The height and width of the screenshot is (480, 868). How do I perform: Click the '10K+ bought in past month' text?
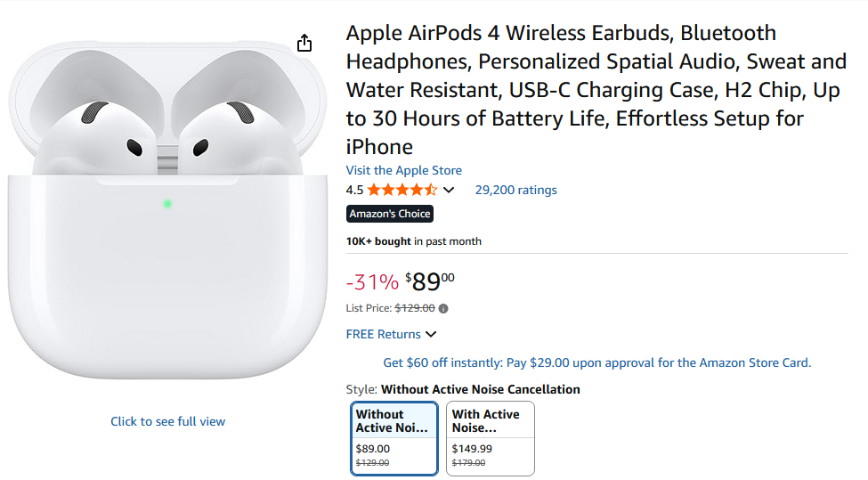[413, 241]
